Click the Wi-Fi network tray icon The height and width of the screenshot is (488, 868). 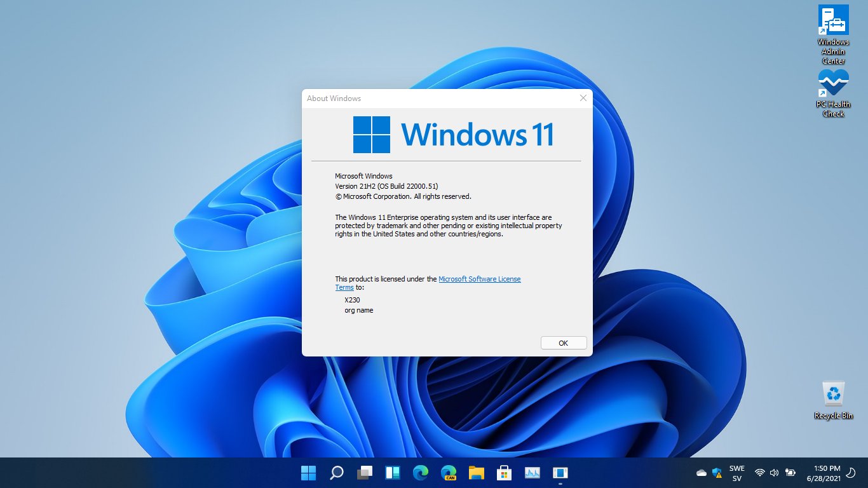759,473
